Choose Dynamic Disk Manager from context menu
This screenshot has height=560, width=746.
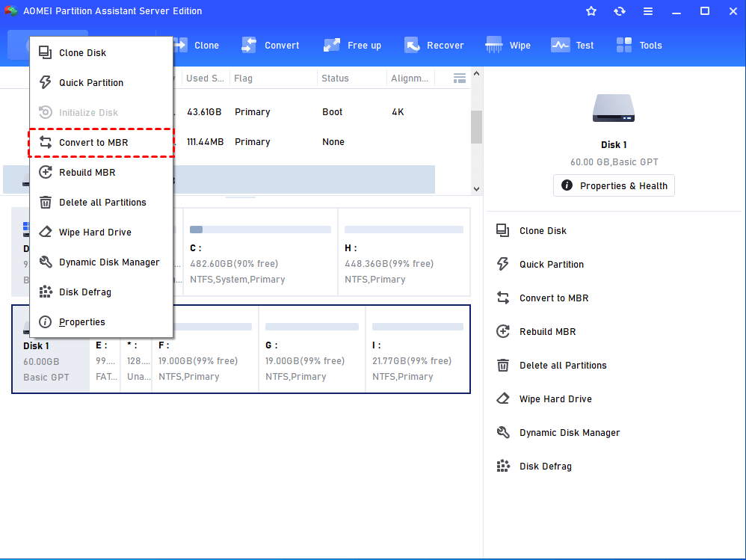[102, 262]
